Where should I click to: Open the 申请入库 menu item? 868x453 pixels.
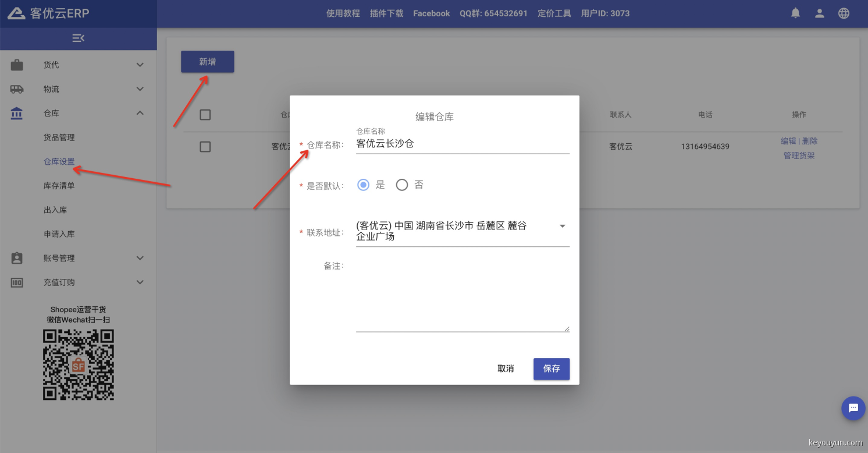[59, 234]
